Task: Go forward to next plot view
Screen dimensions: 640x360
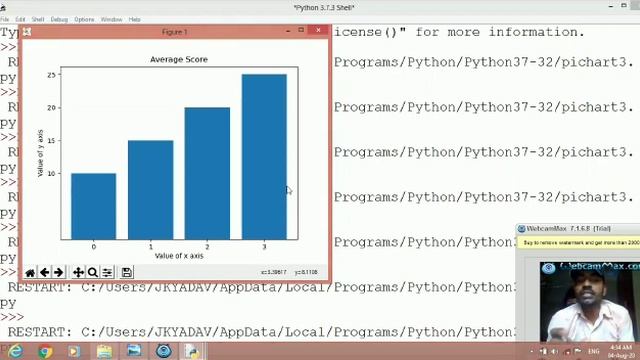Action: click(58, 272)
